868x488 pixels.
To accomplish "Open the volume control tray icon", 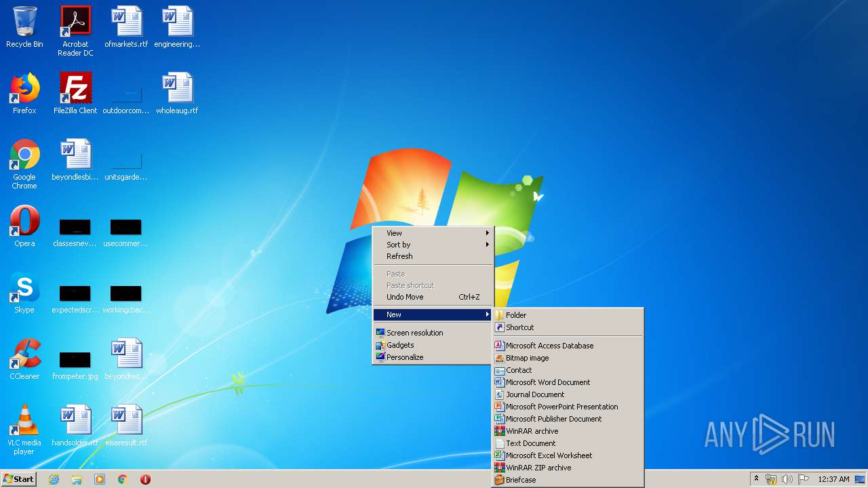I will (x=787, y=479).
